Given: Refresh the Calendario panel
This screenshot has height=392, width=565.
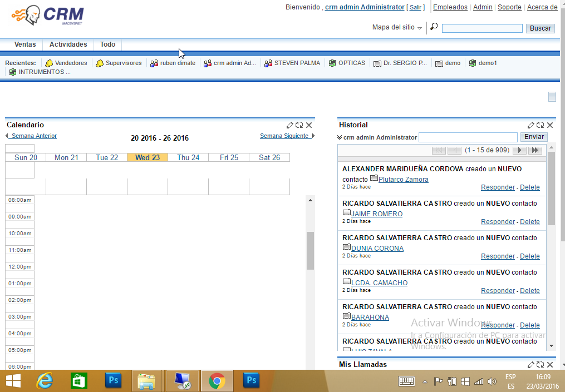Looking at the screenshot, I should (x=299, y=126).
